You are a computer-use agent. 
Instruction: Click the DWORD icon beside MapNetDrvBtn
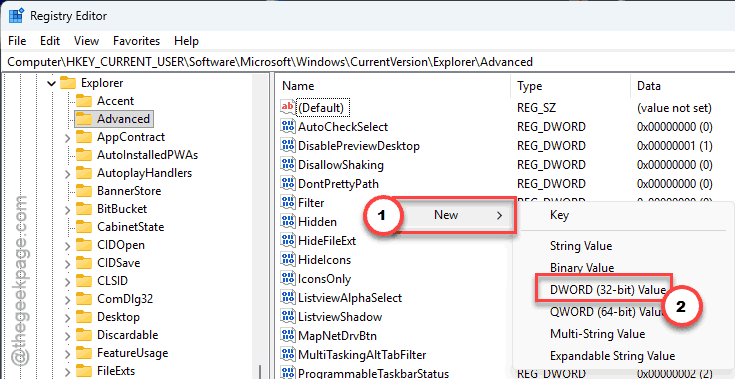(287, 335)
